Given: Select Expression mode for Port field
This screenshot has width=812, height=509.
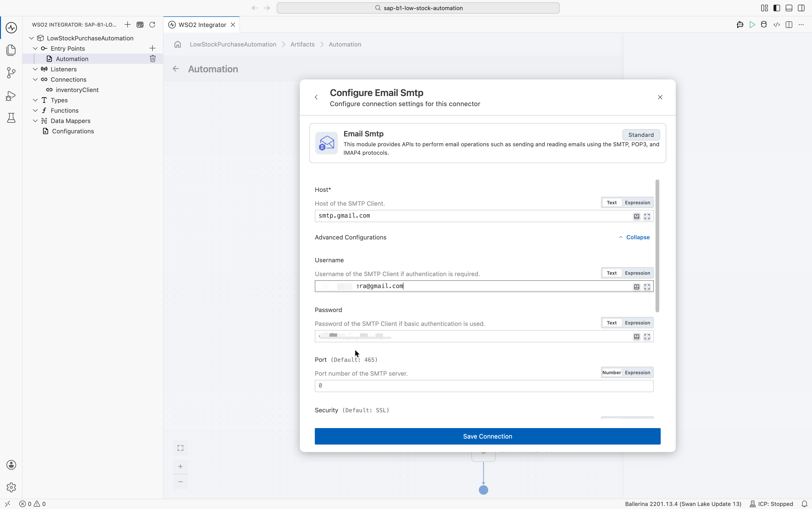Looking at the screenshot, I should tap(637, 373).
